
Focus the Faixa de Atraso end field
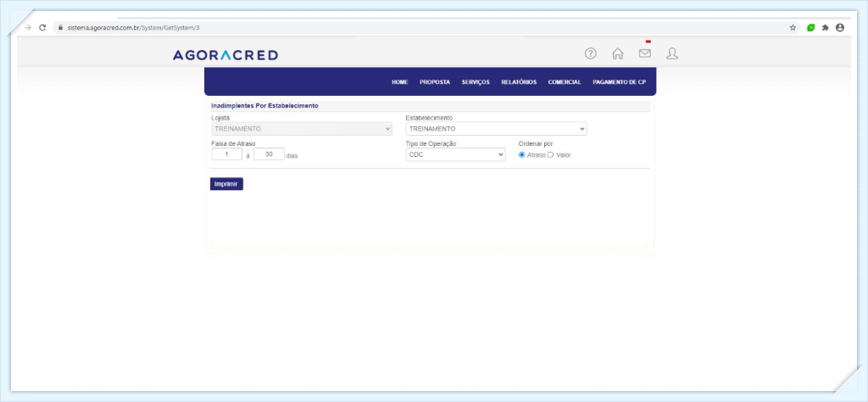click(x=269, y=154)
